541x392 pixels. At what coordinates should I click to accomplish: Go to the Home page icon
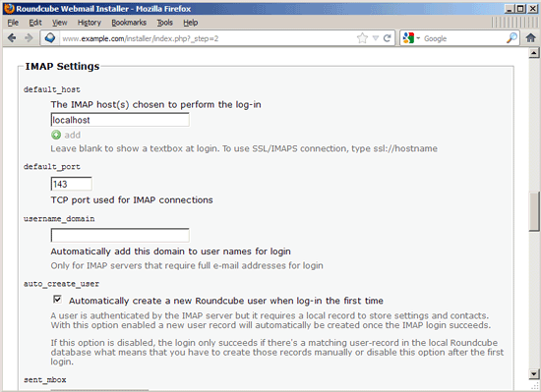[530, 38]
